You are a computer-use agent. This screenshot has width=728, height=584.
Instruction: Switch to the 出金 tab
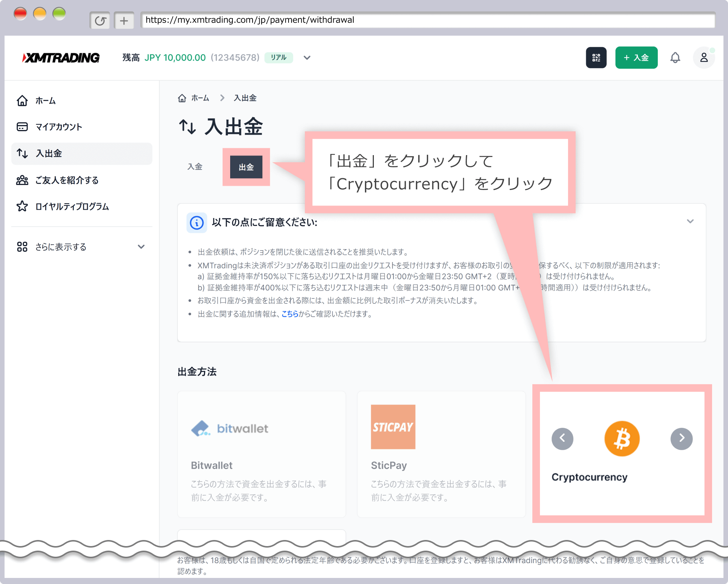[x=246, y=167]
